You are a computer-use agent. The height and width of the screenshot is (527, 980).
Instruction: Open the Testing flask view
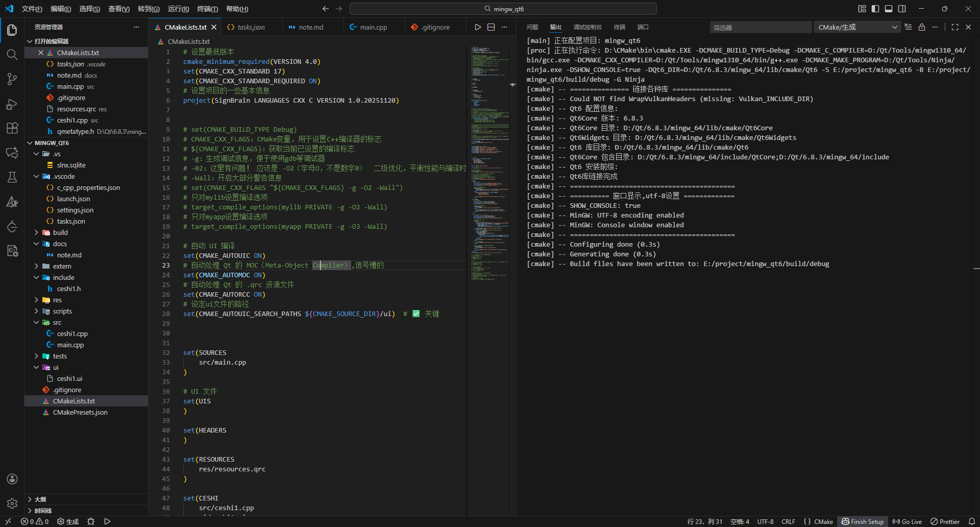pos(12,177)
